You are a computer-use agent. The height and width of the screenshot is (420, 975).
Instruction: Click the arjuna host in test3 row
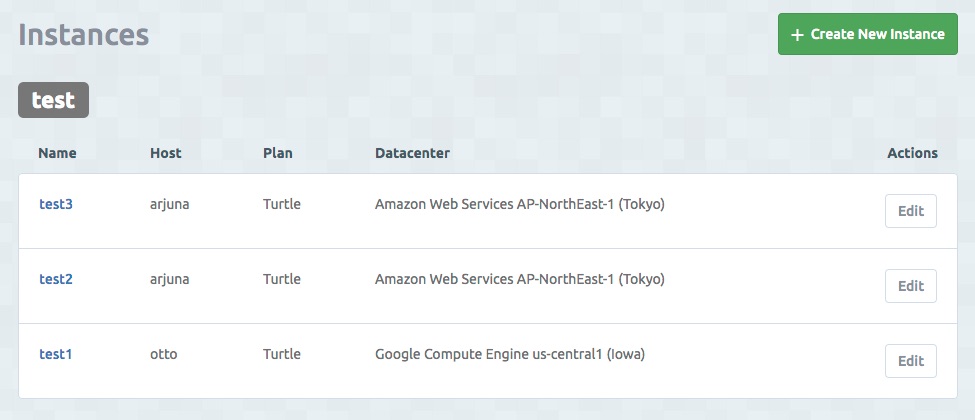tap(170, 204)
